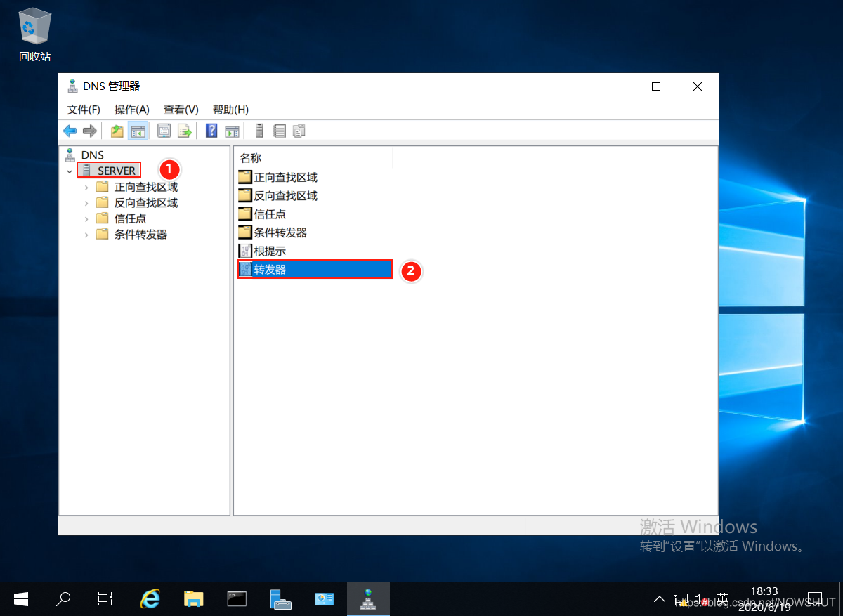Open the Properties toolbar icon

click(164, 131)
